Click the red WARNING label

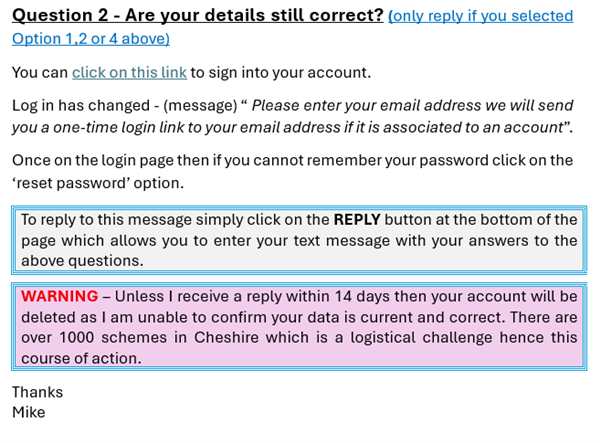(59, 296)
